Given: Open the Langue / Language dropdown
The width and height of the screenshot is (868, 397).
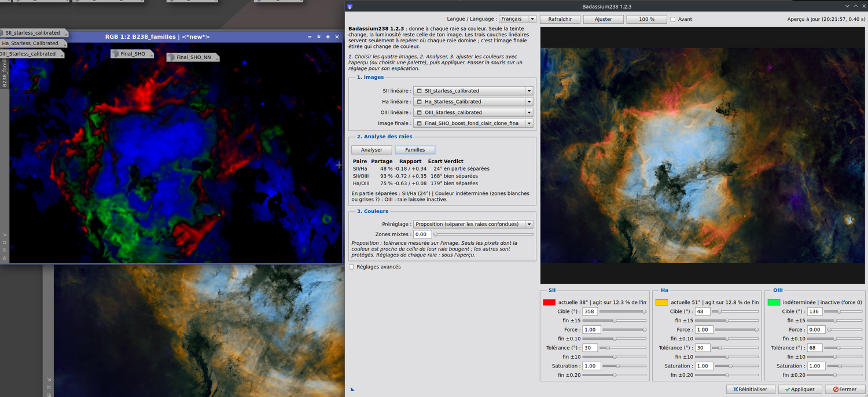Looking at the screenshot, I should tap(517, 19).
